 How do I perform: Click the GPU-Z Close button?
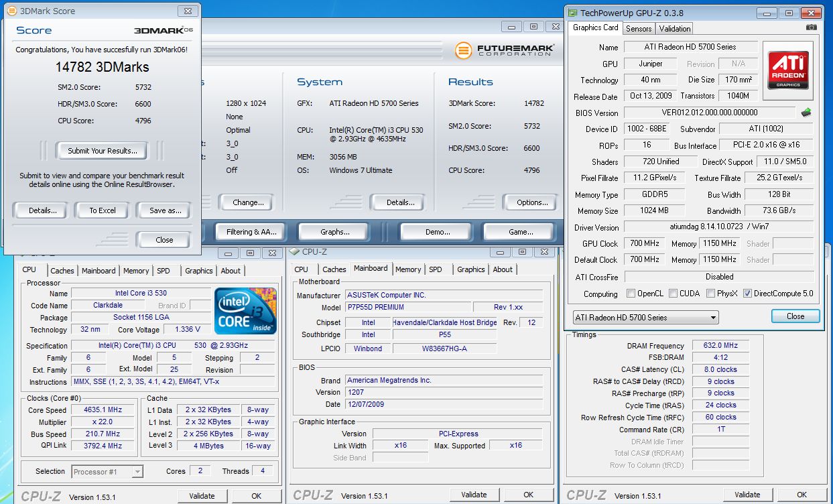pos(795,316)
